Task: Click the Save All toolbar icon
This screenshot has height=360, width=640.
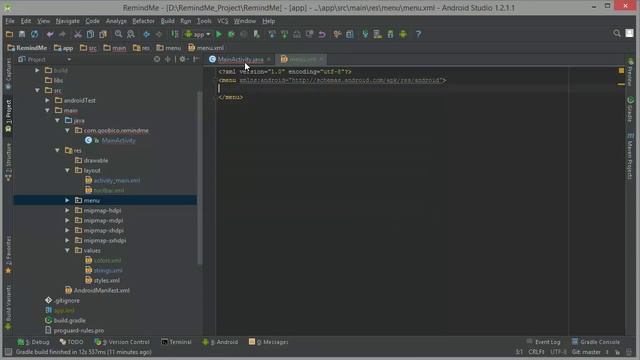Action: [x=22, y=34]
